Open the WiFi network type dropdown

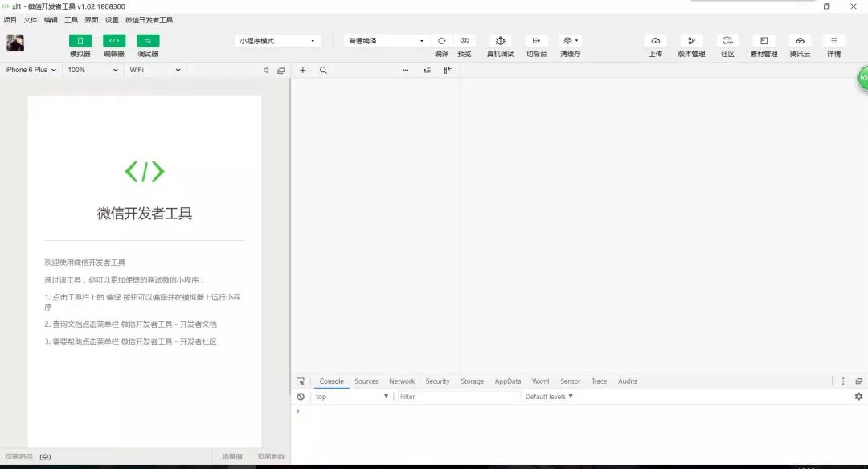coord(154,70)
